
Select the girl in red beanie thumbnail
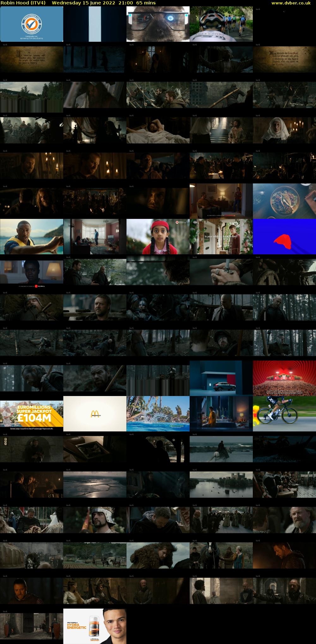[158, 237]
